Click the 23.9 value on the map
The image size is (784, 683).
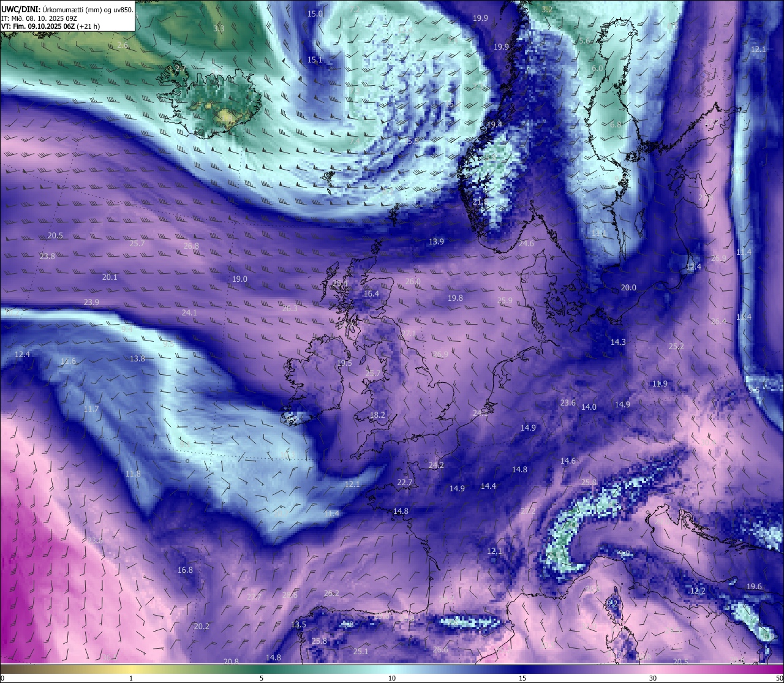click(91, 302)
